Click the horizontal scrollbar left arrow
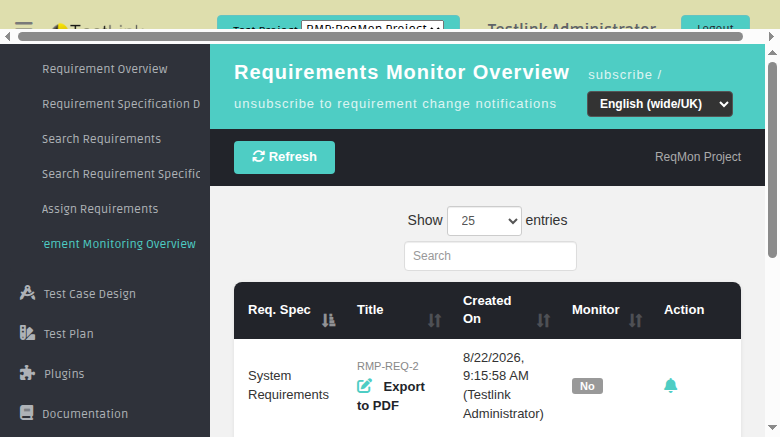Image resolution: width=780 pixels, height=437 pixels. (7, 36)
